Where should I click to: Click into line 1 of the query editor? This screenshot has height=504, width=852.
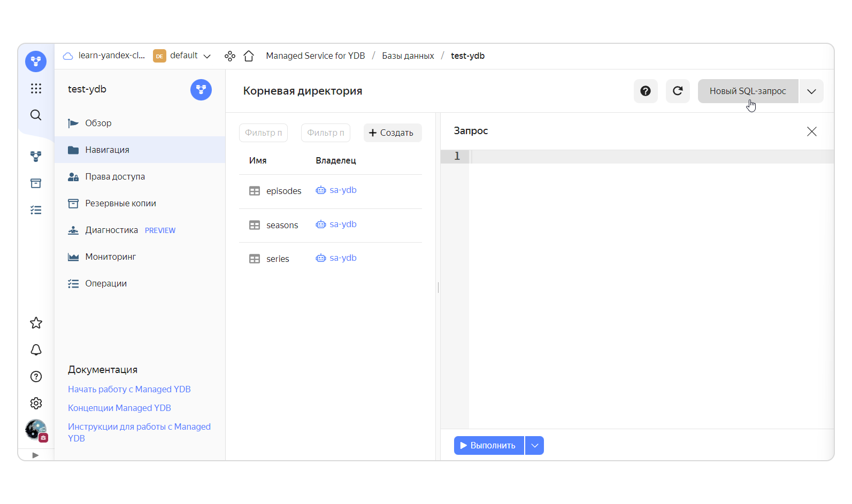click(651, 156)
